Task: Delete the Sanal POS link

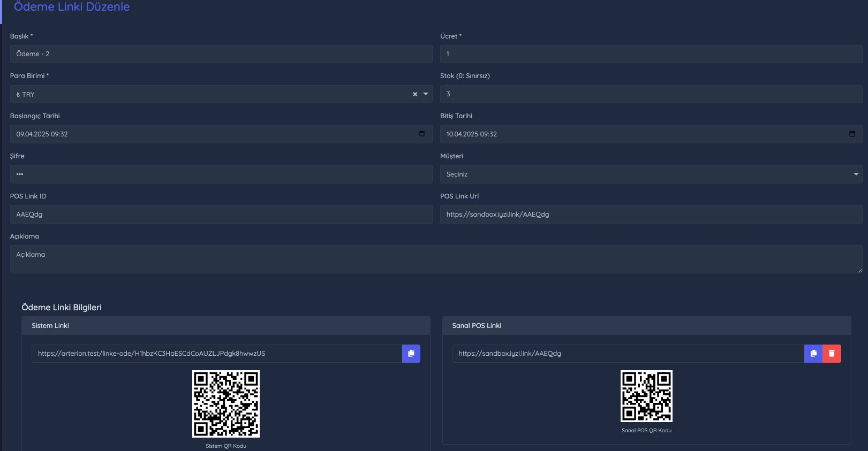Action: point(832,354)
